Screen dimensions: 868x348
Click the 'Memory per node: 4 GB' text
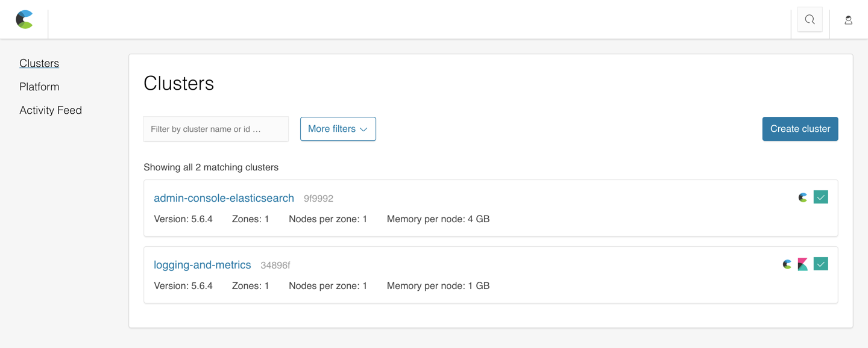point(438,219)
